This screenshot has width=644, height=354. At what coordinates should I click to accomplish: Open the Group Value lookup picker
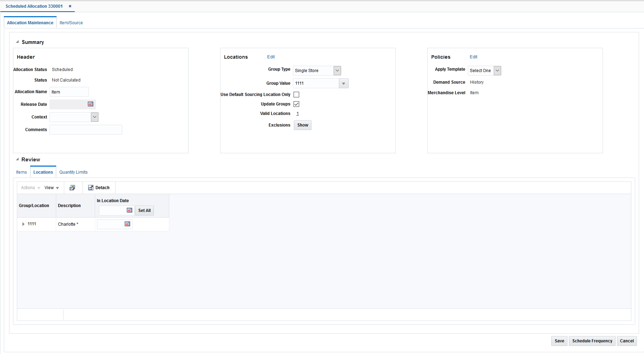(343, 83)
